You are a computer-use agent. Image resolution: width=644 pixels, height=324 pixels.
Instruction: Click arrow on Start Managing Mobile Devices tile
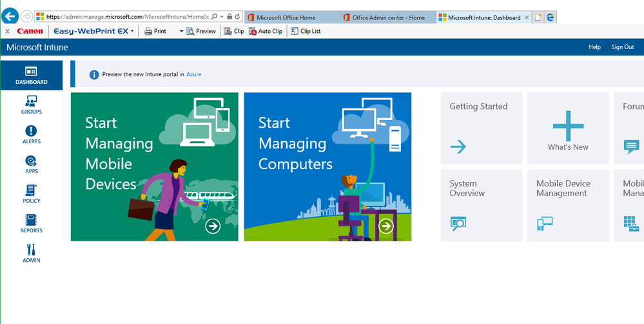213,226
